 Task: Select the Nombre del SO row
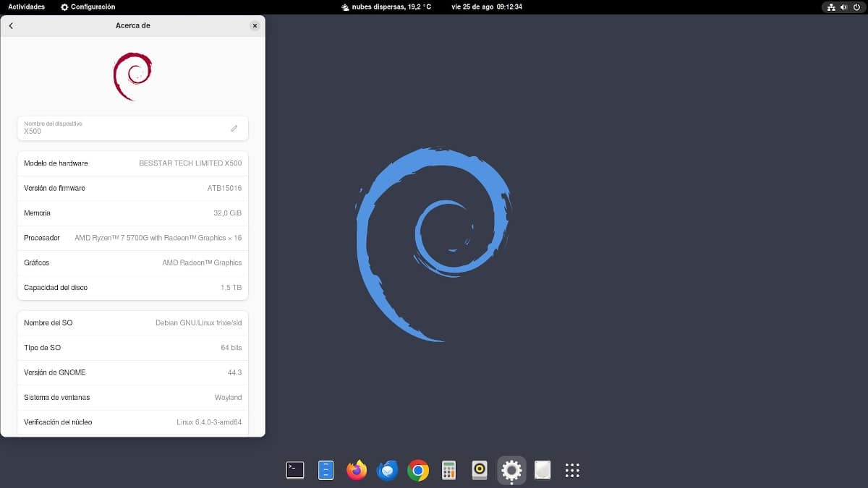(132, 323)
